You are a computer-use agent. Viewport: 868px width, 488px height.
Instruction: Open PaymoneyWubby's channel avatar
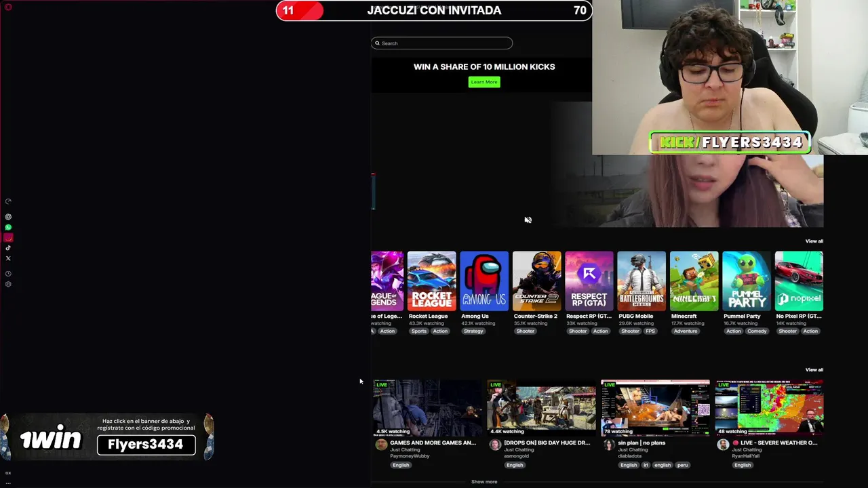[381, 445]
